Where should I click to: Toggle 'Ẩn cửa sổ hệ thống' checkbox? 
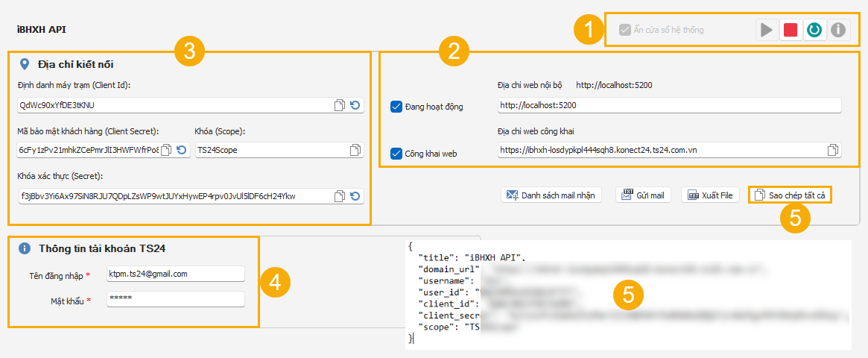coord(625,30)
